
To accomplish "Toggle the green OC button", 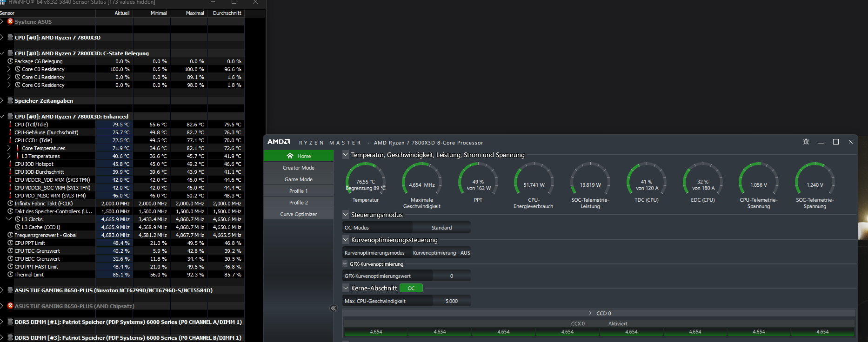I will pos(411,288).
